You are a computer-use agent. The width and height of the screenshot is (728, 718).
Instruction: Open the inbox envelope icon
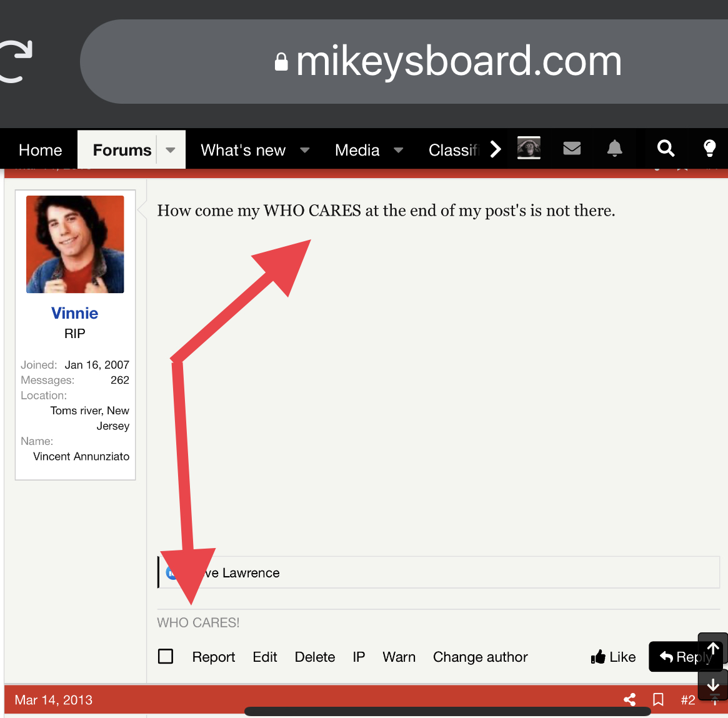pos(572,149)
